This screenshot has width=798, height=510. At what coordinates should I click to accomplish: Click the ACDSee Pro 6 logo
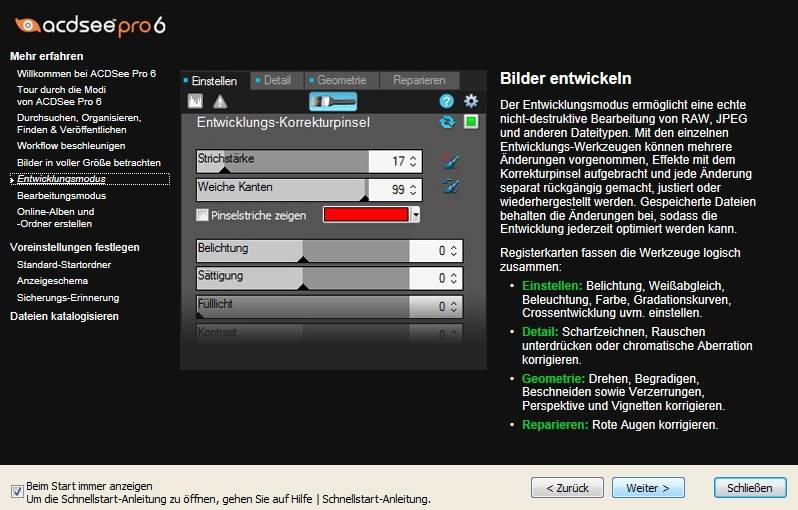coord(90,26)
